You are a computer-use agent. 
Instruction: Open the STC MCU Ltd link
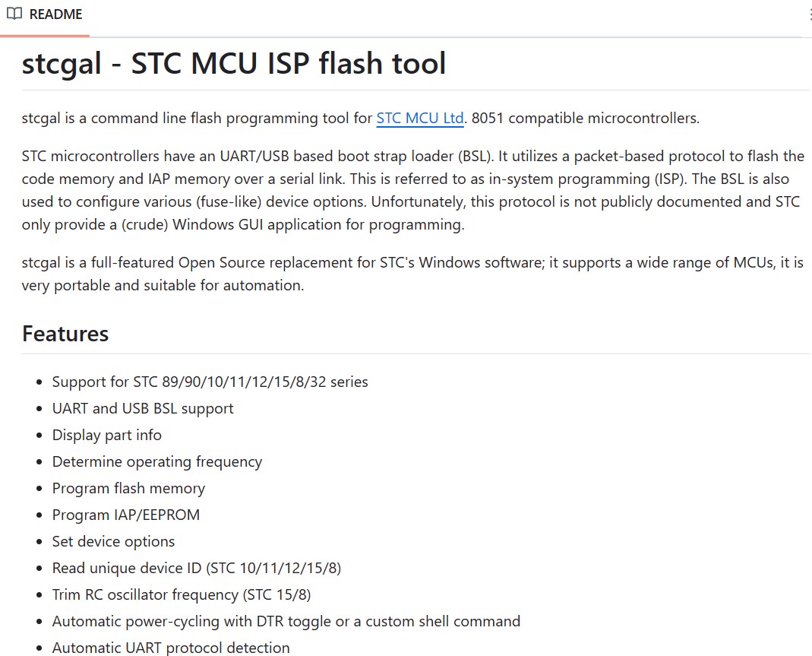pyautogui.click(x=419, y=118)
